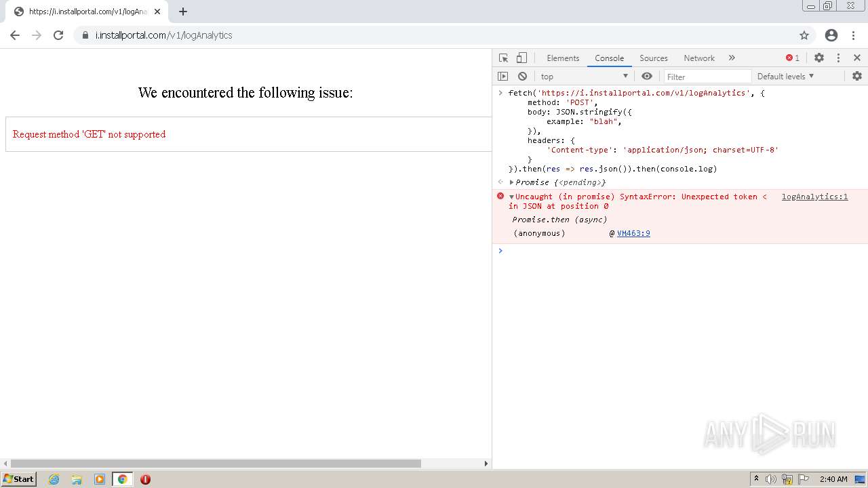Click the "Request method 'GET' not supported" text
868x488 pixels.
(89, 134)
